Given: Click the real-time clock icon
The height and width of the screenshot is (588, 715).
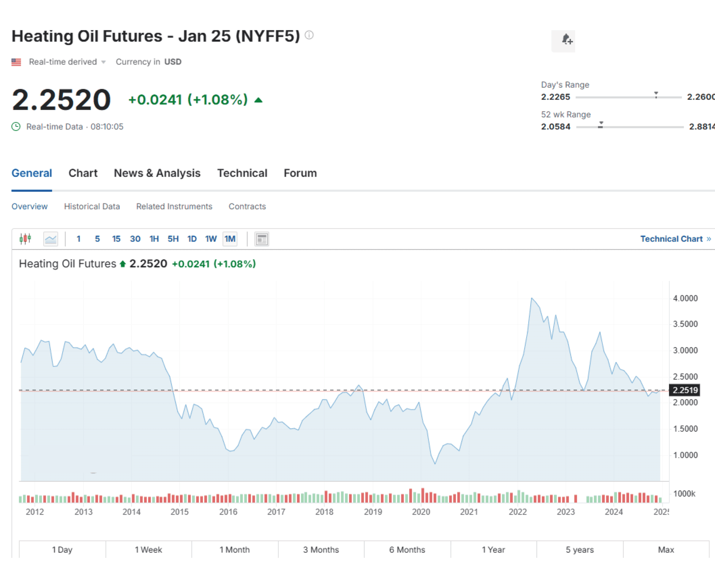Looking at the screenshot, I should [x=16, y=126].
